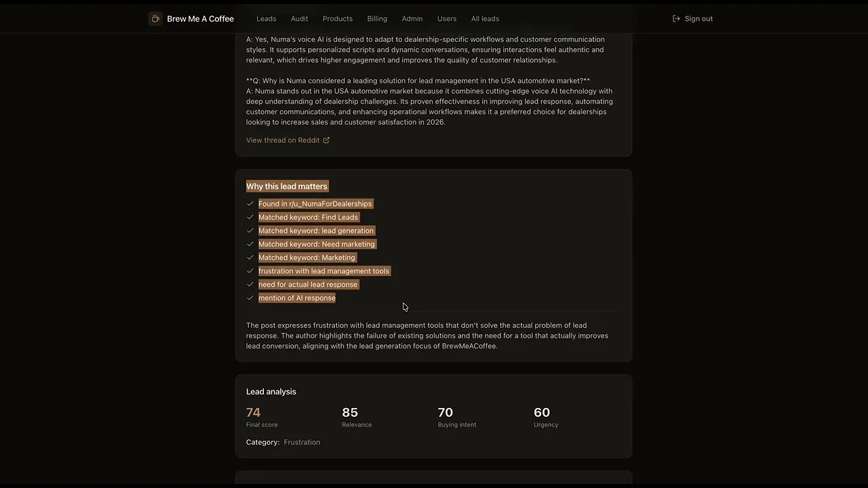Click the checkmark beside frustration with lead management tools
868x488 pixels.
point(250,271)
